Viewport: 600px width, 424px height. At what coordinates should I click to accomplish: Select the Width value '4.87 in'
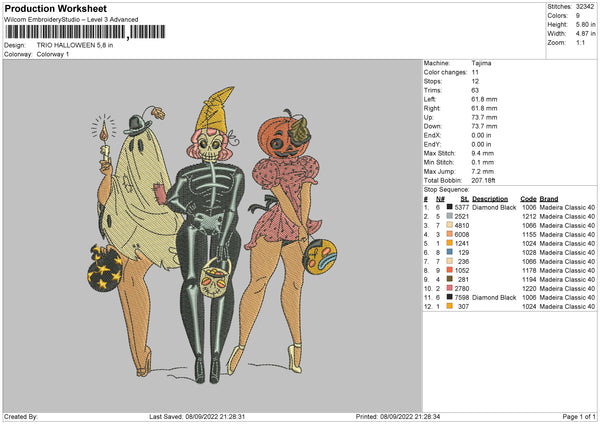585,34
